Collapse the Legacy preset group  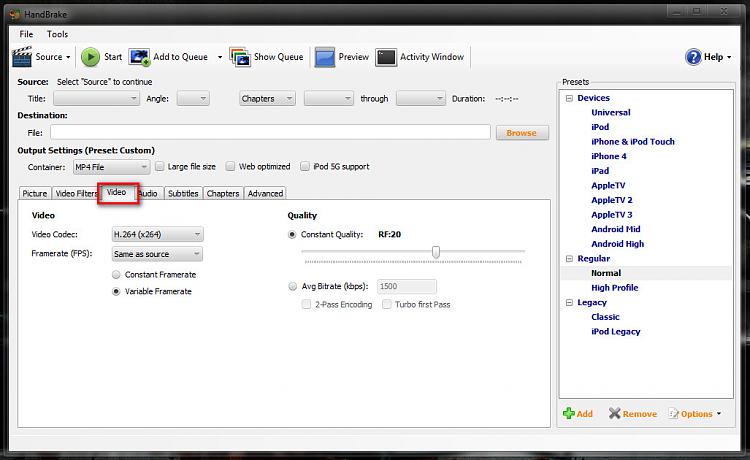coord(569,303)
